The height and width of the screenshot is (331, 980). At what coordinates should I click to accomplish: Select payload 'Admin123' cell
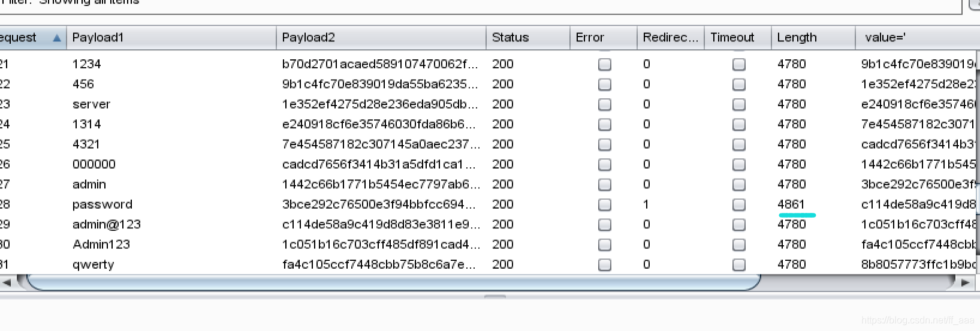pyautogui.click(x=101, y=245)
